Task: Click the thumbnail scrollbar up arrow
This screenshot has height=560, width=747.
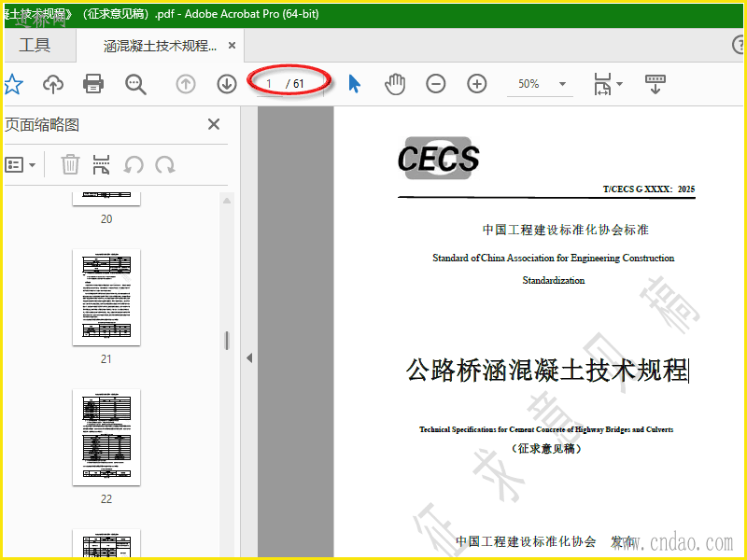Action: [227, 201]
